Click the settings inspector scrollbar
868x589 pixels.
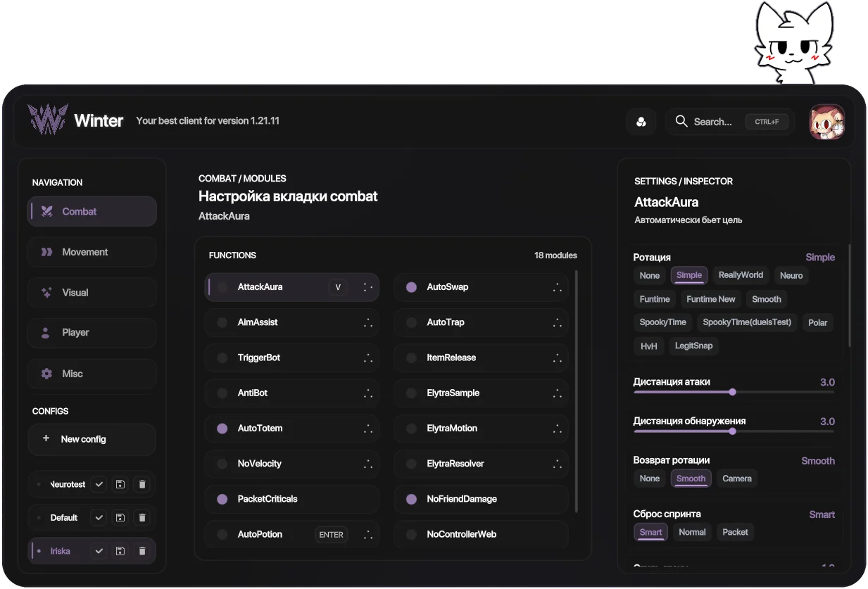pyautogui.click(x=850, y=296)
